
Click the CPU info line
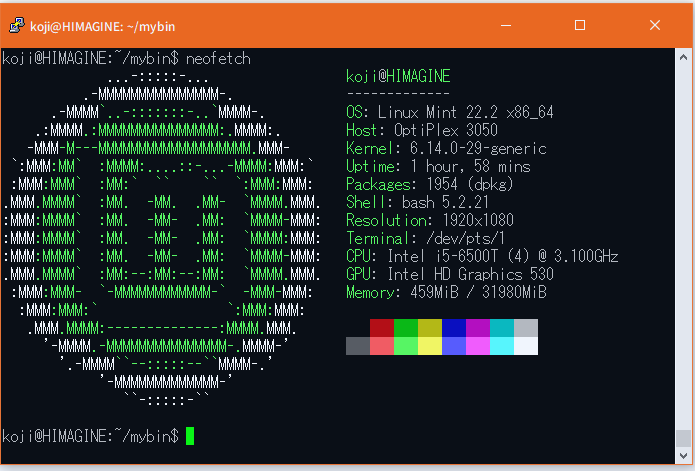(482, 256)
